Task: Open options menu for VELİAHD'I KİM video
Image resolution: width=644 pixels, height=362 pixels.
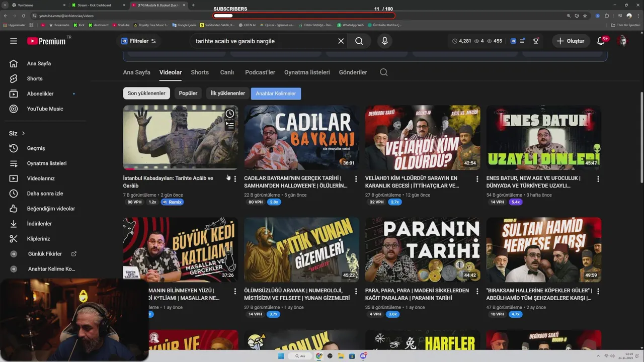Action: point(477,179)
